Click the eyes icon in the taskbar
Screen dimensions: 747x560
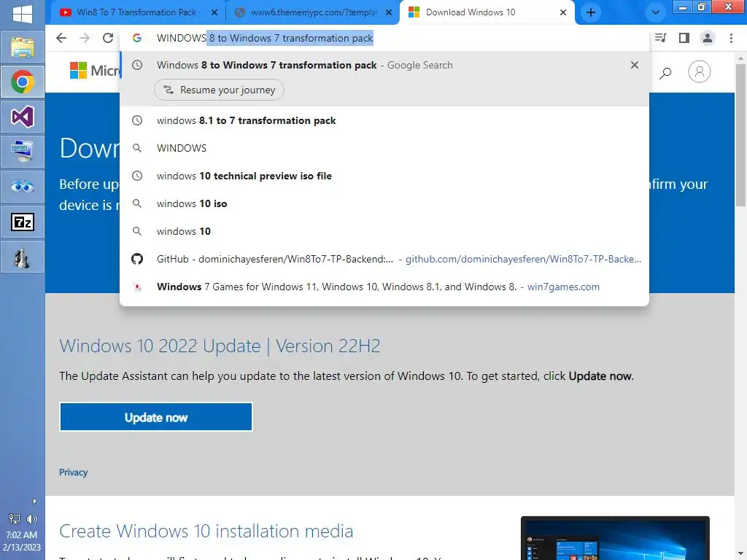pyautogui.click(x=23, y=187)
